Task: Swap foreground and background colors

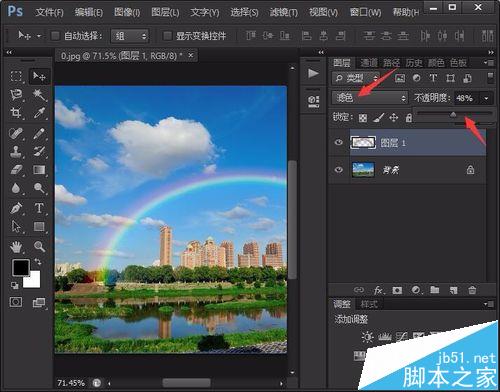Action: (x=38, y=262)
